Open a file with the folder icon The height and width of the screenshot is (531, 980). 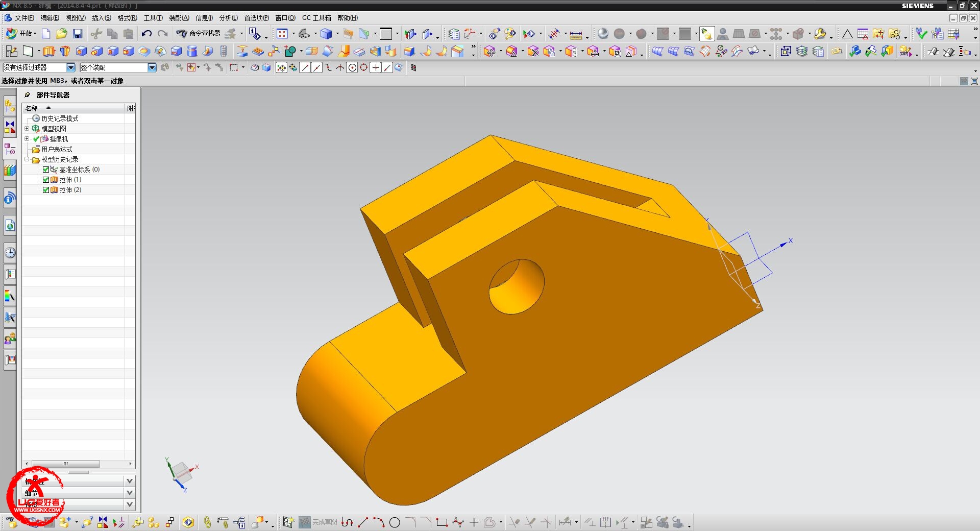point(62,34)
